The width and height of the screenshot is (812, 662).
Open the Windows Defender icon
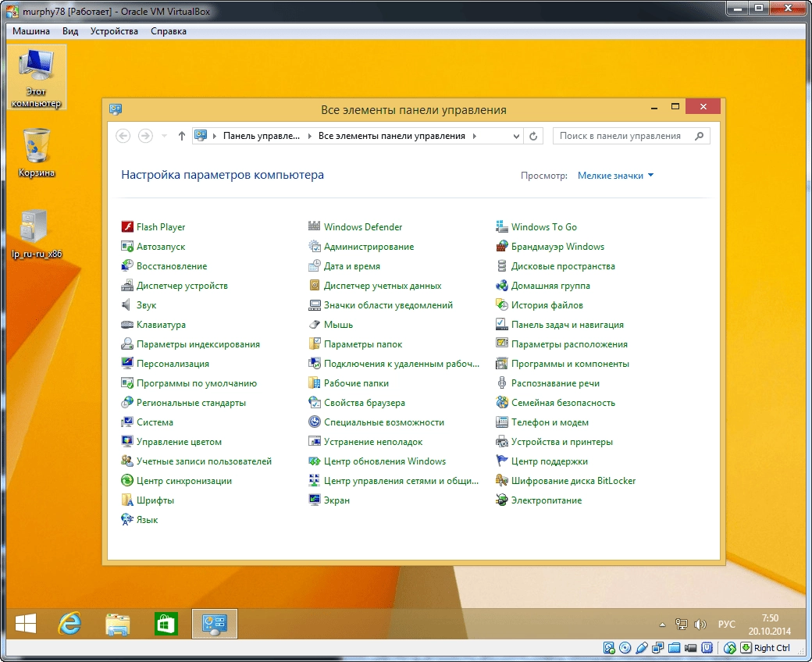(315, 226)
